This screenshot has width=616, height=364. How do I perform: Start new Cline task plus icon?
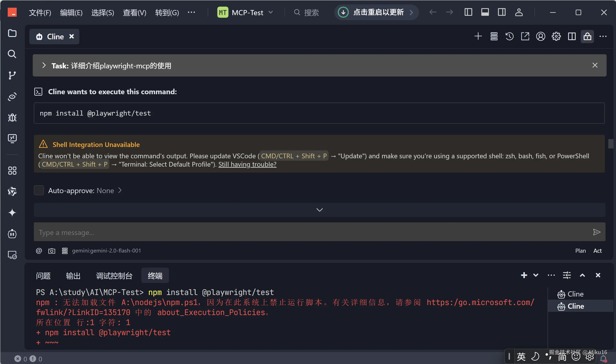[x=478, y=37]
